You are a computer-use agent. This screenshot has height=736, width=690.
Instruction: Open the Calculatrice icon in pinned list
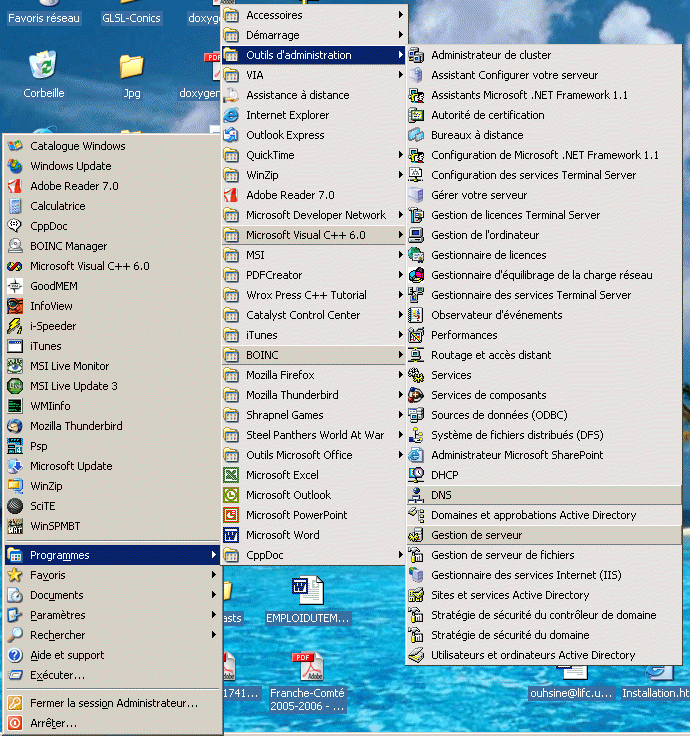[x=15, y=206]
